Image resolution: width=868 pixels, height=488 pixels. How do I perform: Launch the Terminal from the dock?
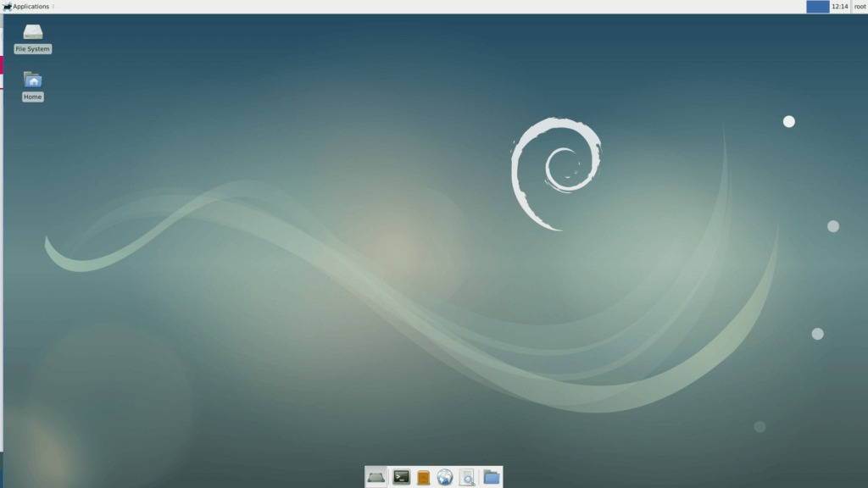click(x=401, y=477)
